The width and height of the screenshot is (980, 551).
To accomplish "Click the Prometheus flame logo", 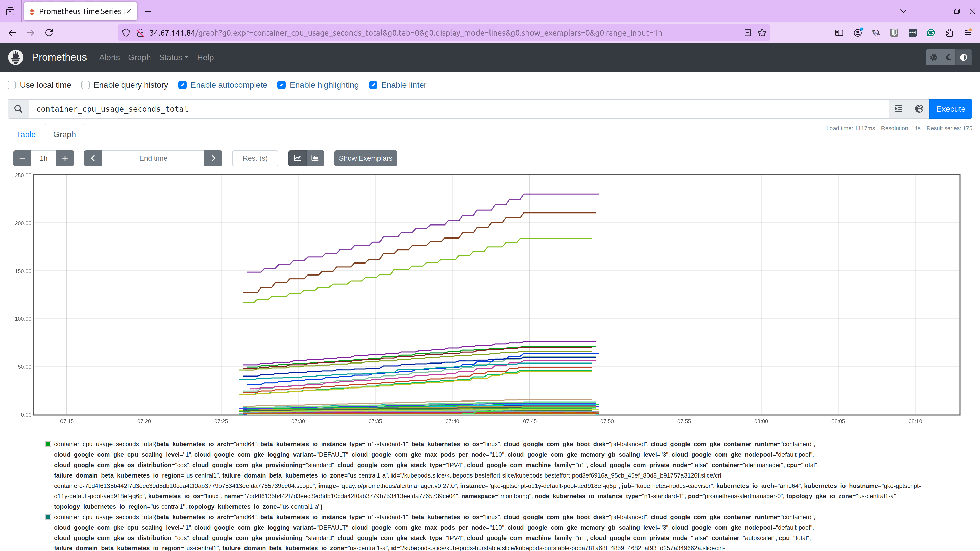I will [16, 57].
